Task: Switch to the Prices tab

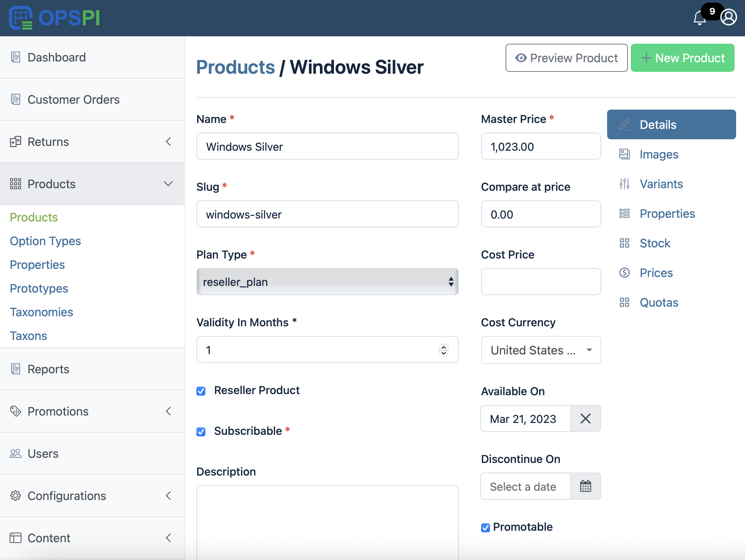Action: click(672, 273)
